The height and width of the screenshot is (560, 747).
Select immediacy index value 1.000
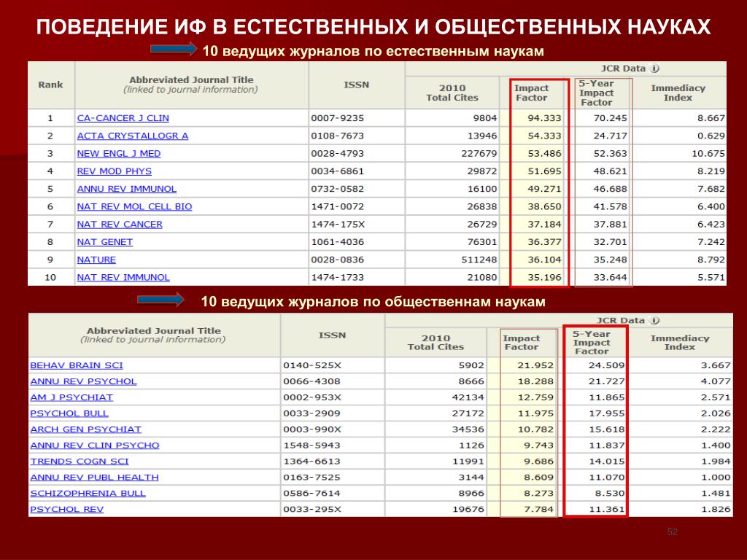[716, 477]
